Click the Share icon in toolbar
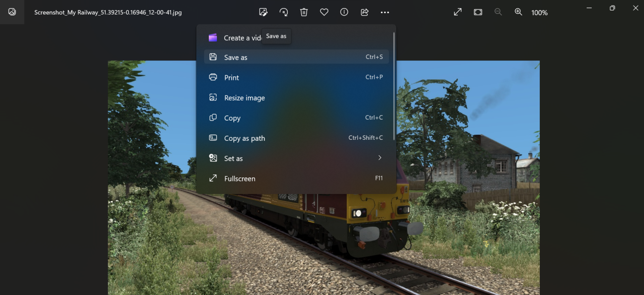This screenshot has height=295, width=644. 365,12
